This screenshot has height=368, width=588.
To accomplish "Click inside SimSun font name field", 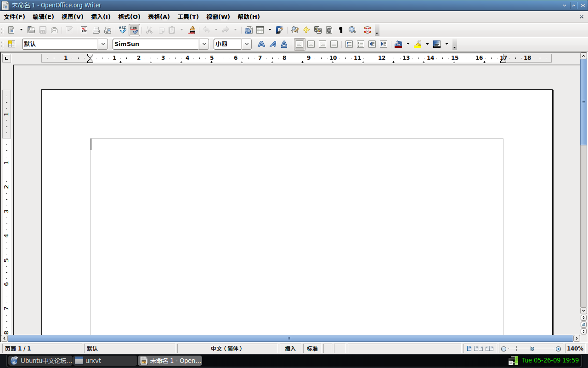I will pyautogui.click(x=156, y=44).
